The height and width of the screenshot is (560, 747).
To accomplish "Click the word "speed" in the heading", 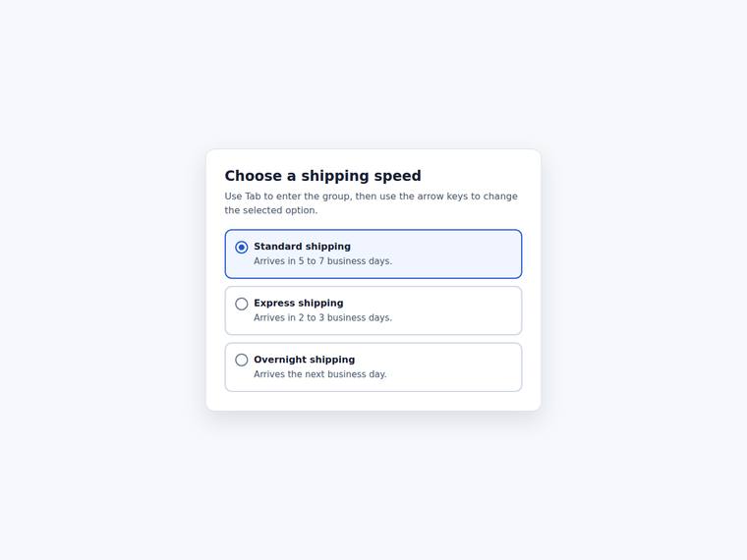I will [397, 176].
